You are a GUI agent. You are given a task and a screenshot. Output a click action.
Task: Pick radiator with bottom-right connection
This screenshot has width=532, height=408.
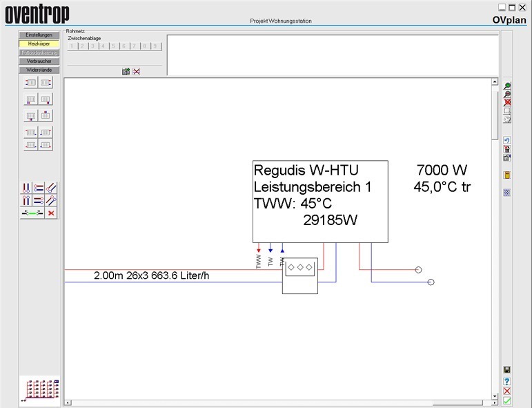click(x=46, y=99)
